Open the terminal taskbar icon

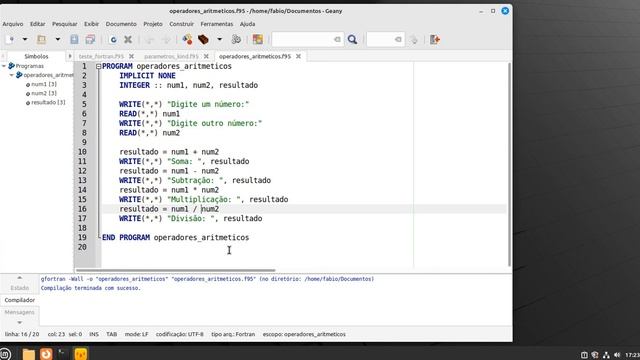63,354
